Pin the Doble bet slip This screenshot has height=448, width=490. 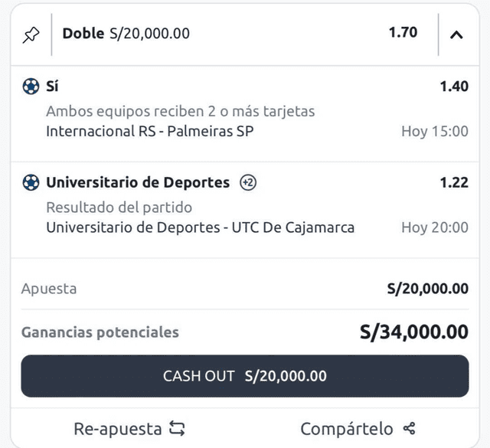point(31,34)
